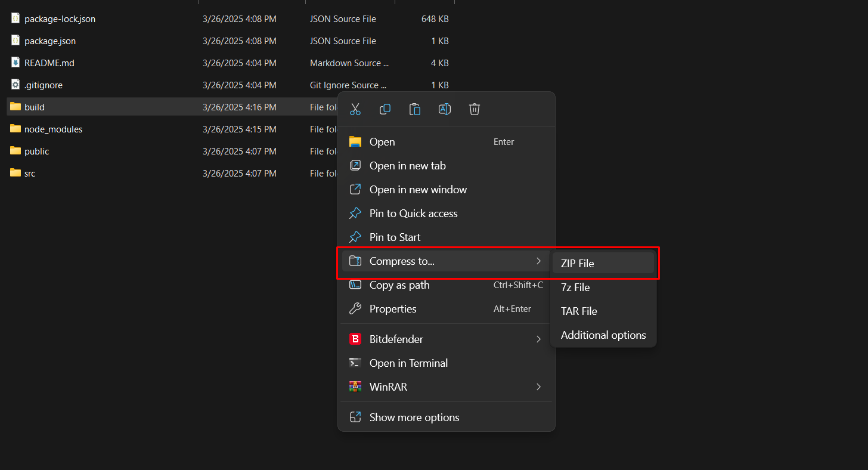Click the Bitdefender red B icon
The width and height of the screenshot is (868, 470).
tap(355, 339)
